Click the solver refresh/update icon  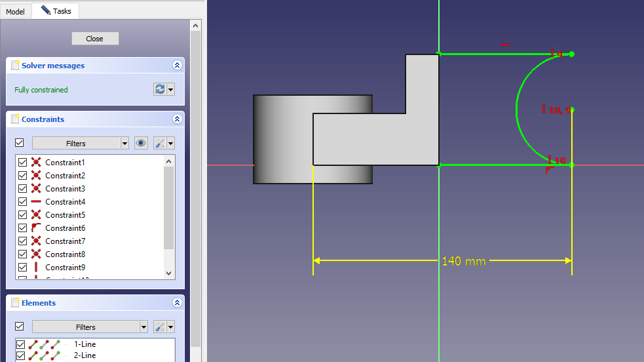[160, 89]
